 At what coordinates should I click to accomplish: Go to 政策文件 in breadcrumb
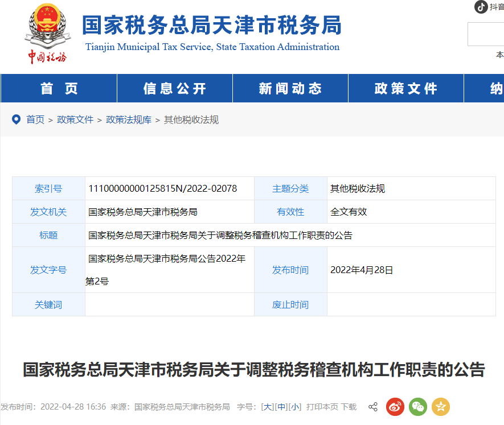tap(75, 119)
